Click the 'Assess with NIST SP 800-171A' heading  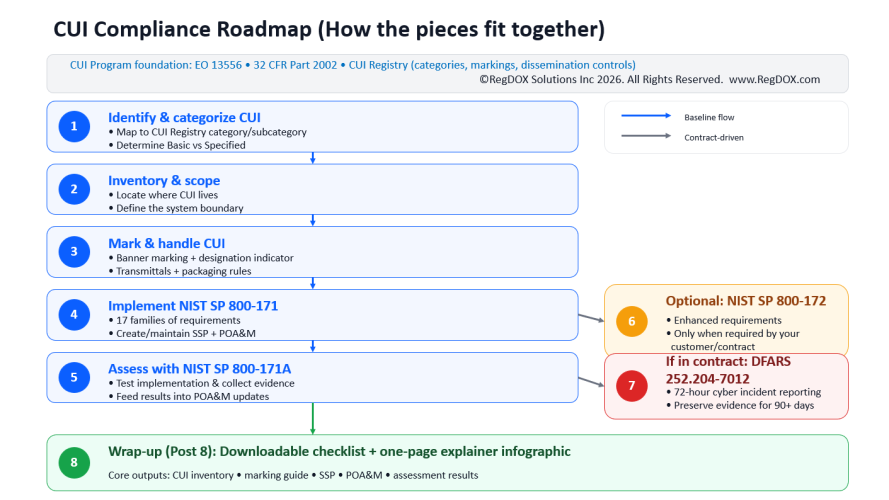coord(200,369)
